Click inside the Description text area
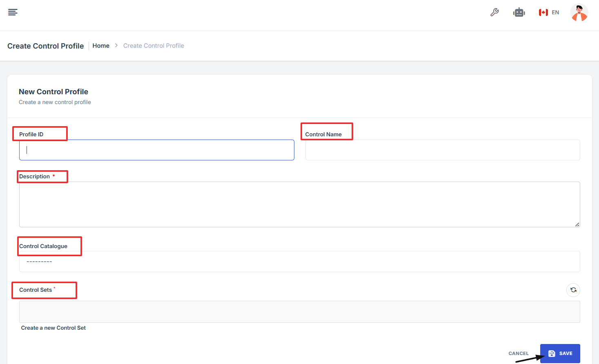The width and height of the screenshot is (599, 364). (299, 204)
